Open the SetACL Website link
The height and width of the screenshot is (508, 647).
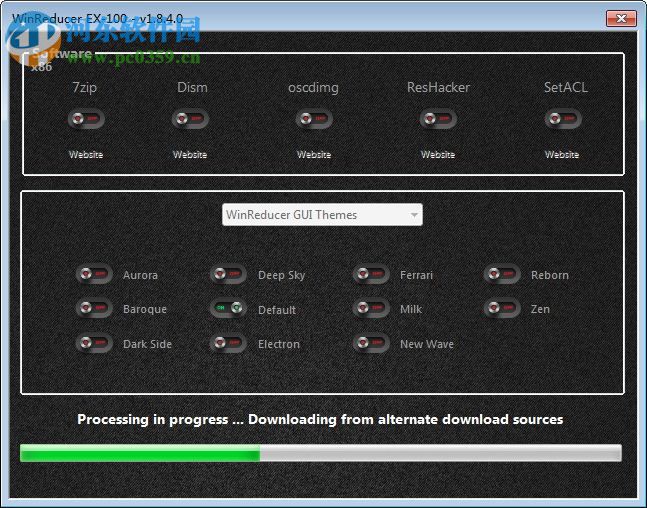[x=562, y=155]
